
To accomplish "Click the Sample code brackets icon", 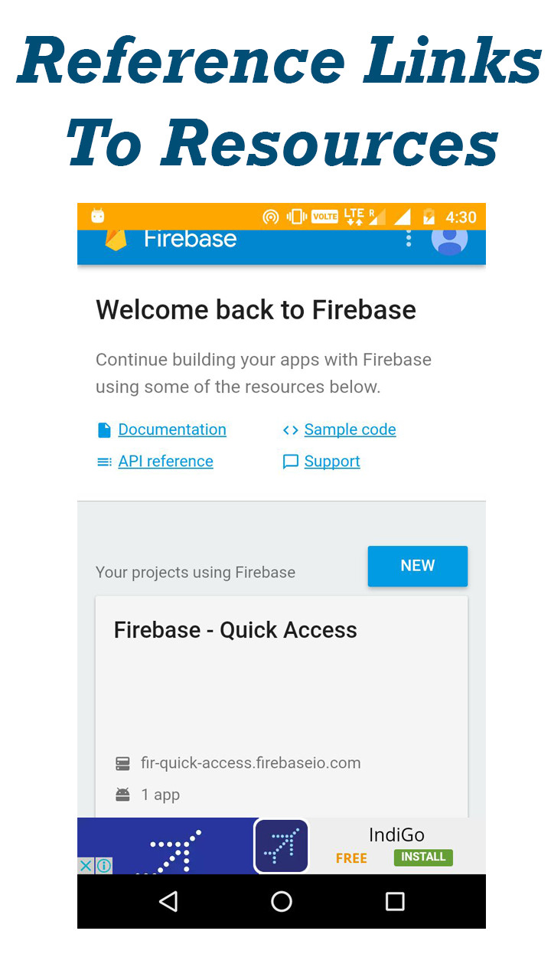I will [290, 430].
